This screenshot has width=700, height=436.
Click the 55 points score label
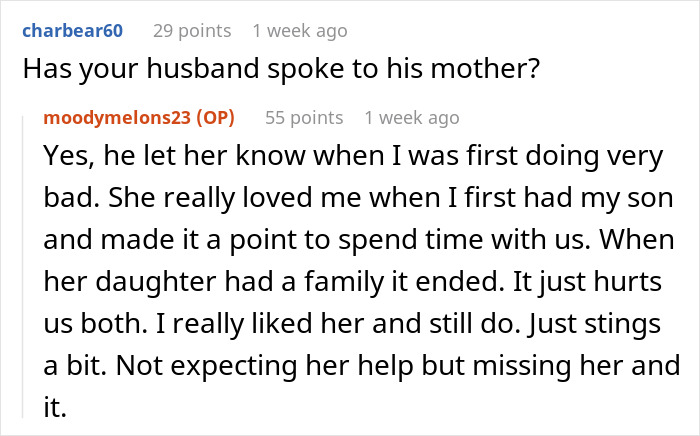point(304,117)
